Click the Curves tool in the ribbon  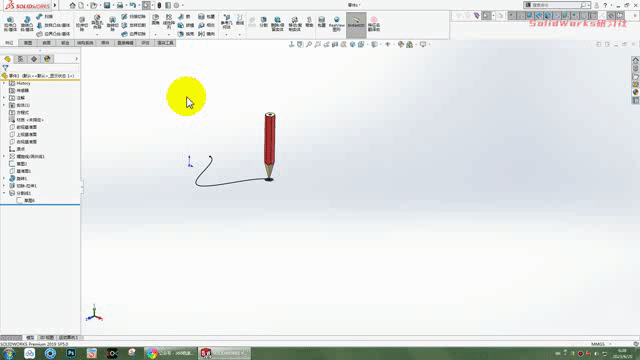tap(240, 20)
